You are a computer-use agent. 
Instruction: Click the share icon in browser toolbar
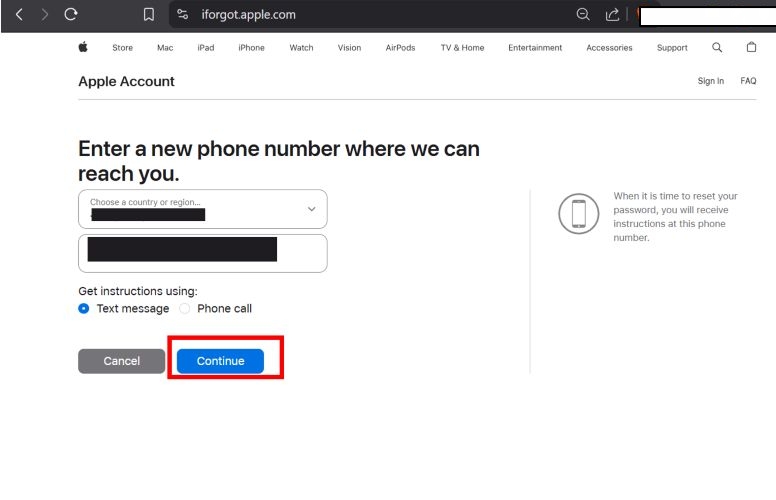(612, 14)
